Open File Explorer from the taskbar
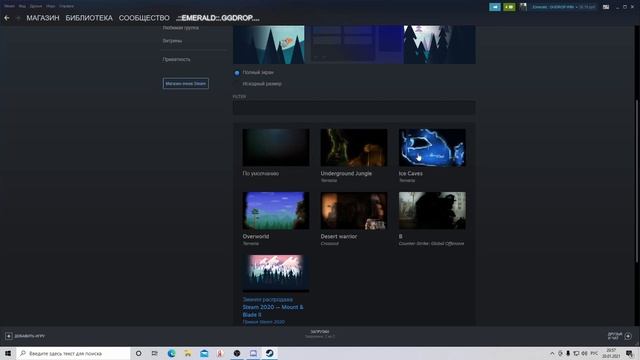Viewport: 640px width, 360px height. coord(188,353)
